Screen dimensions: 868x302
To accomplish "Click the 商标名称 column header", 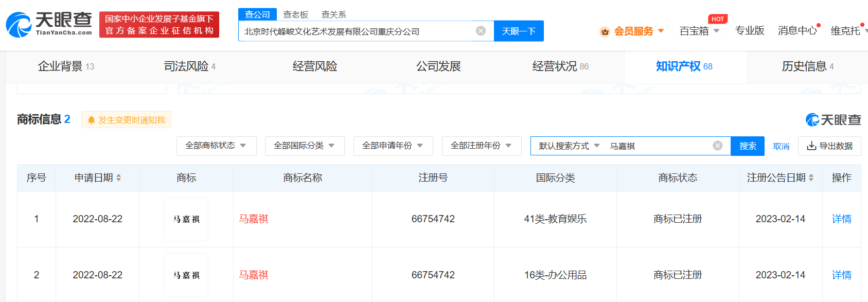I will click(x=303, y=177).
